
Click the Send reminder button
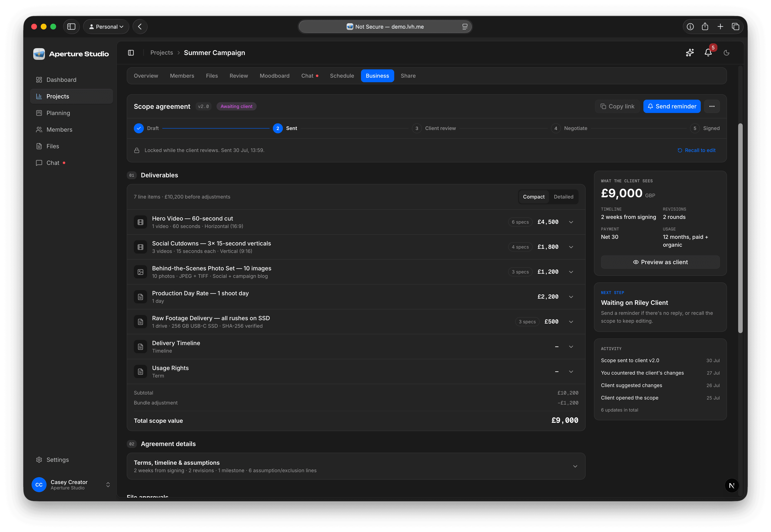pyautogui.click(x=672, y=106)
